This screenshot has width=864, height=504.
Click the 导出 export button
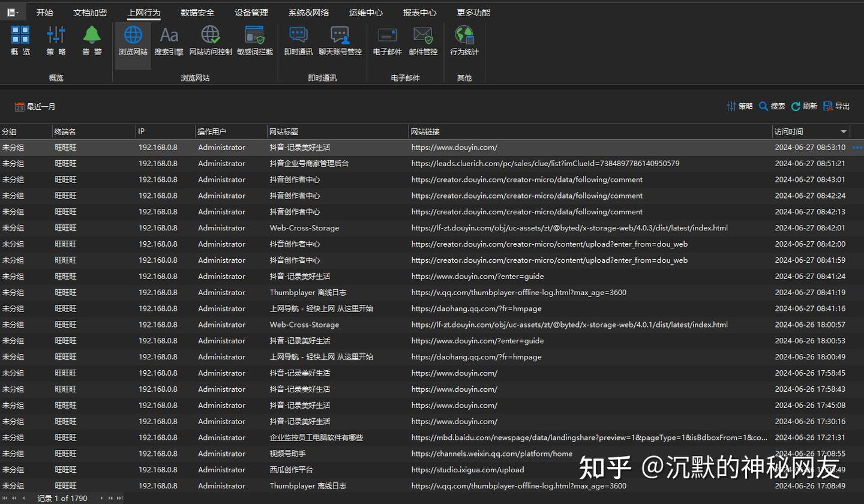point(837,106)
